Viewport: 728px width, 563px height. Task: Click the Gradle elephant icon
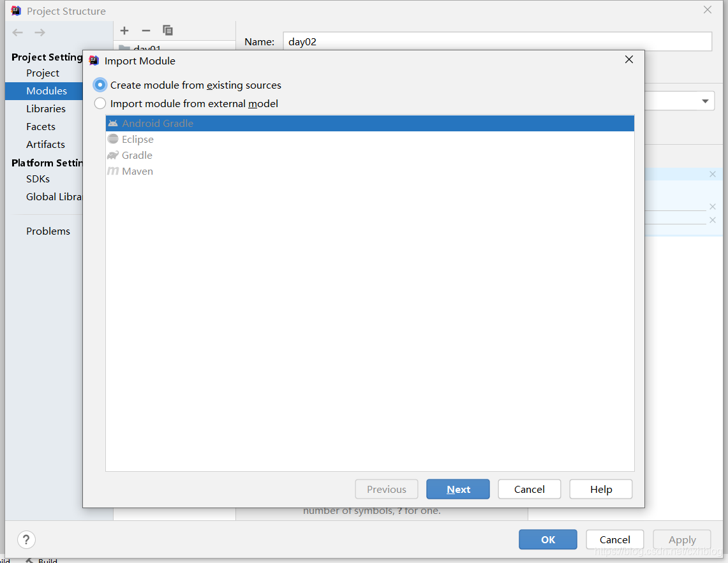(x=113, y=155)
